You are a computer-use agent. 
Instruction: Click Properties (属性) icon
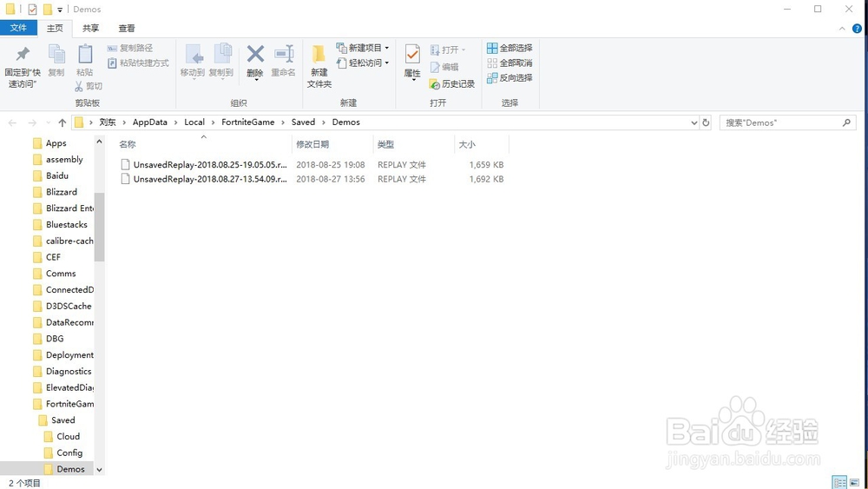[412, 54]
